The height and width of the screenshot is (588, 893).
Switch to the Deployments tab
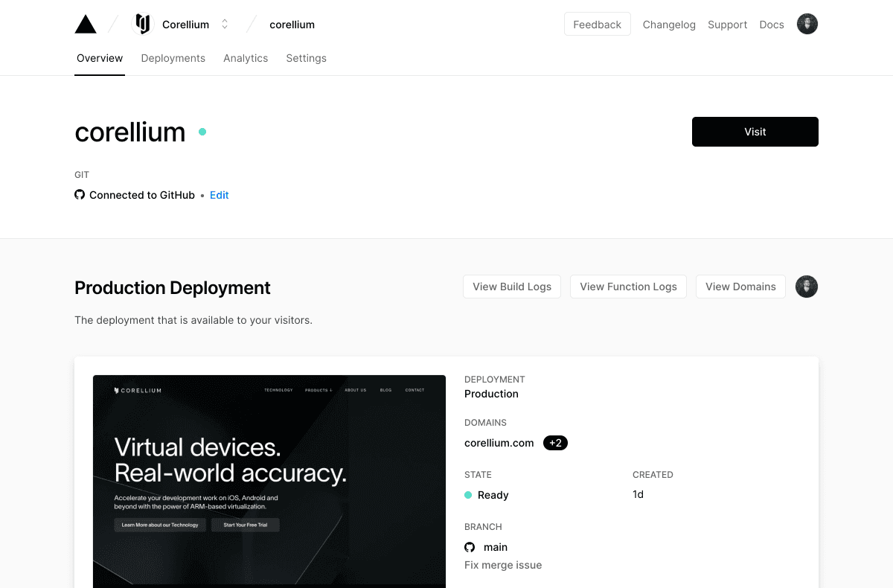[173, 58]
